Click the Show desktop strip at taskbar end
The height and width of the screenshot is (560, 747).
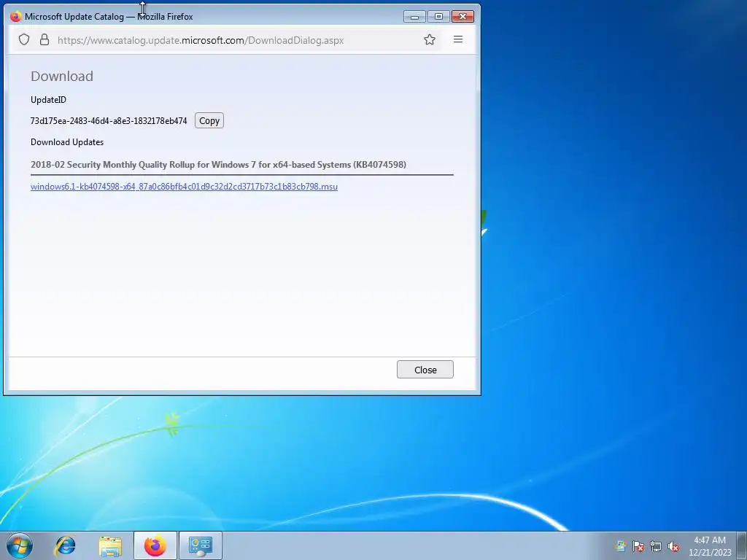tap(742, 545)
